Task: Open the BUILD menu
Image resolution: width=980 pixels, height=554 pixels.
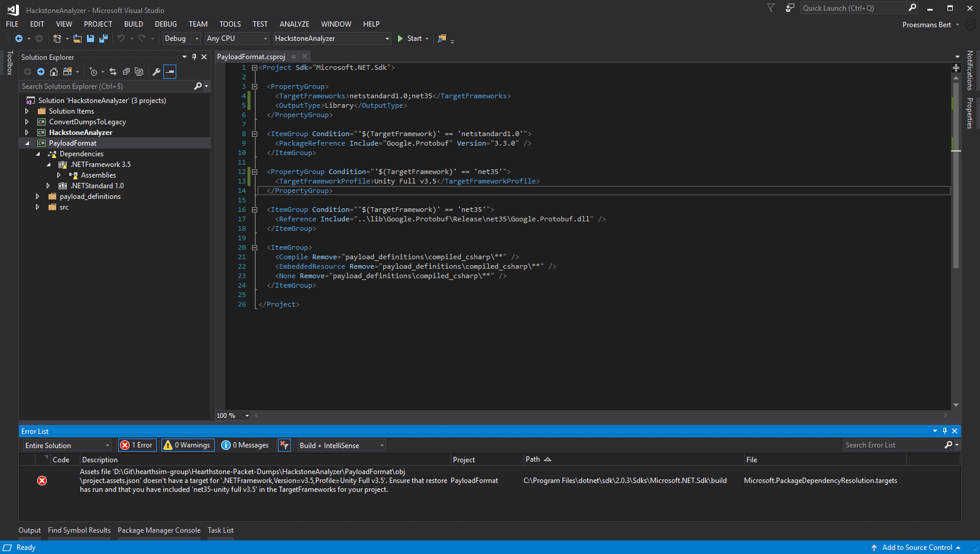Action: (x=133, y=24)
